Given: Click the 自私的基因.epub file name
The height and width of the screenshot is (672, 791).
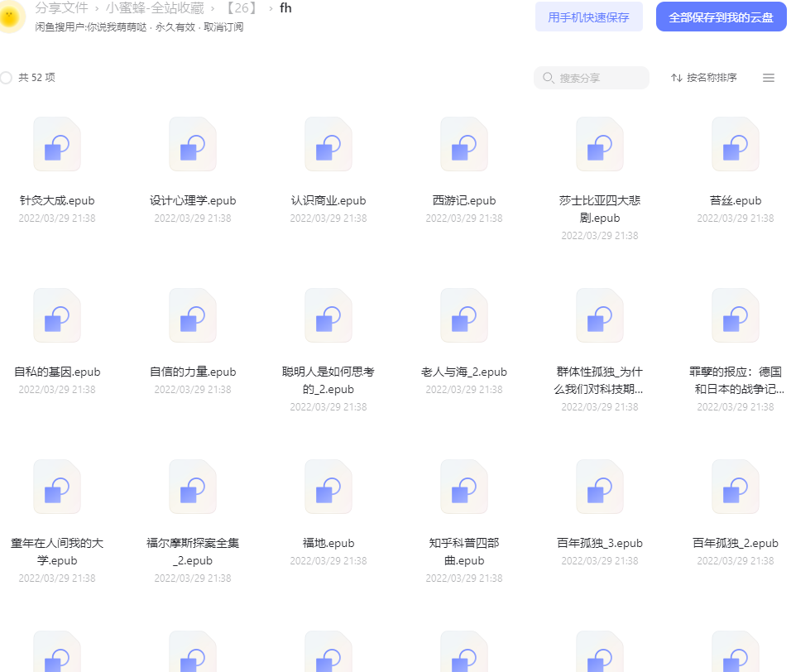Looking at the screenshot, I should coord(57,372).
